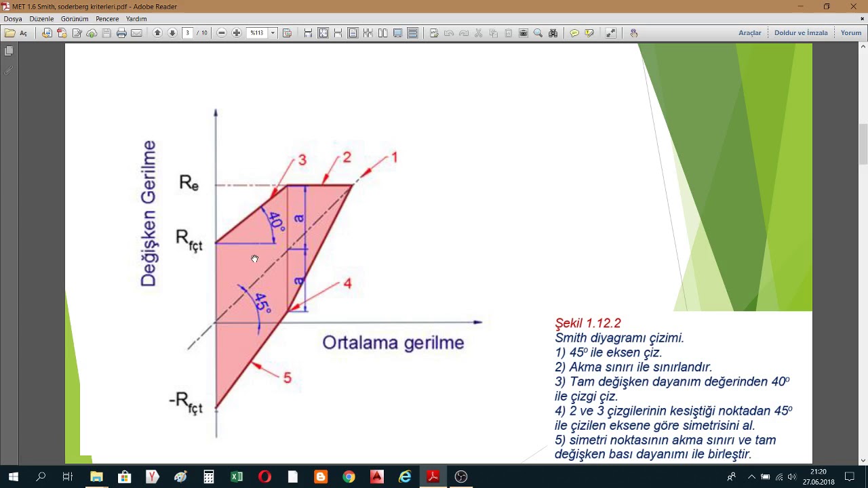
Task: Open the Görünüm menu
Action: pyautogui.click(x=75, y=19)
